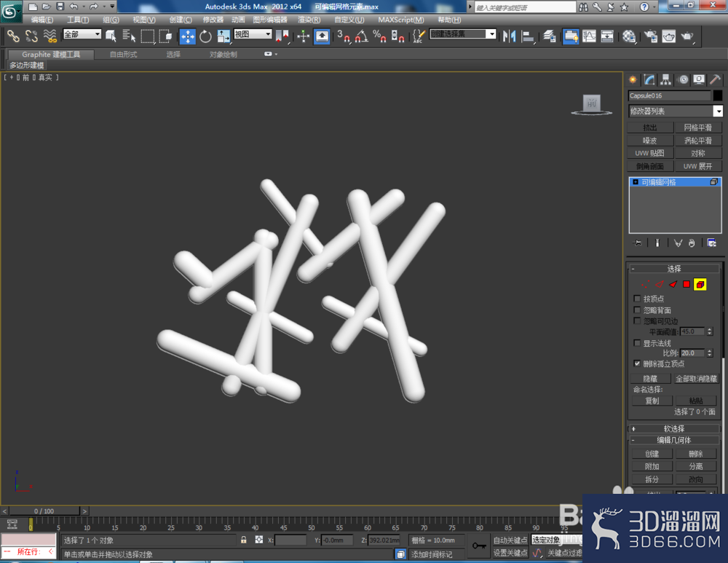Viewport: 728px width, 563px height.
Task: Open the 渲染(R) menu
Action: (x=309, y=20)
